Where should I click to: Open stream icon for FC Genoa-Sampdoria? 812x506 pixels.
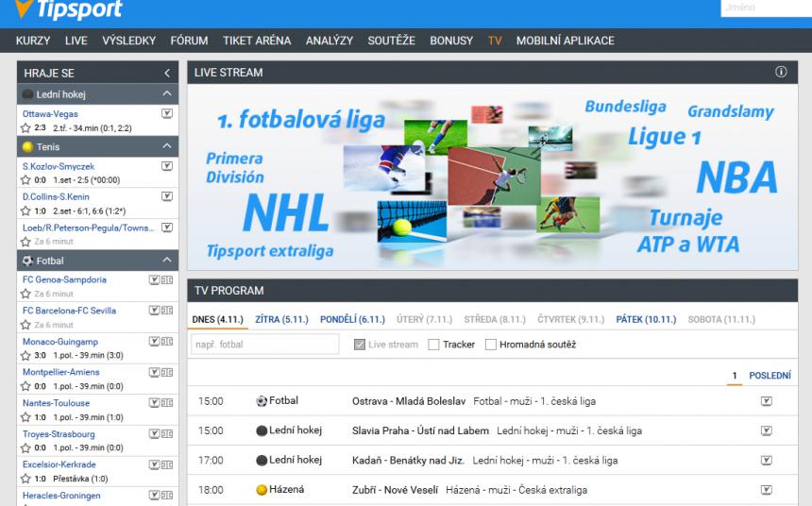154,279
